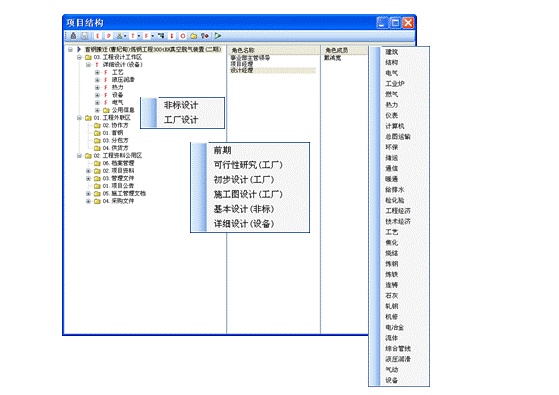Click the red T toolbar icon

[x=133, y=36]
